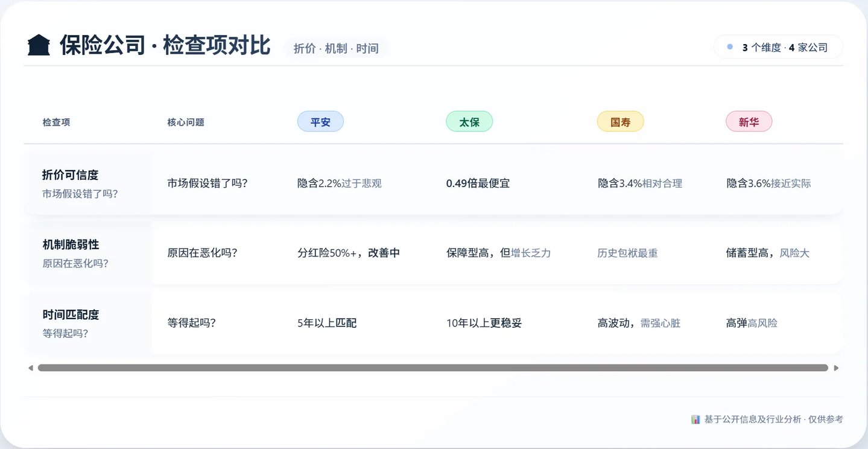Click the 历史包袱最重 cell
The image size is (868, 449).
[627, 253]
